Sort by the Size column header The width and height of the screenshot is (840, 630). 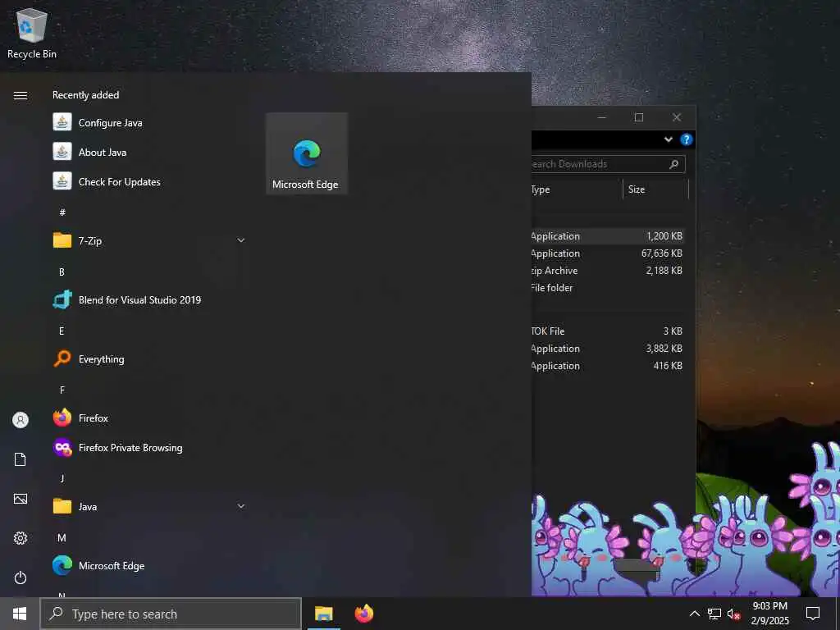coord(655,189)
